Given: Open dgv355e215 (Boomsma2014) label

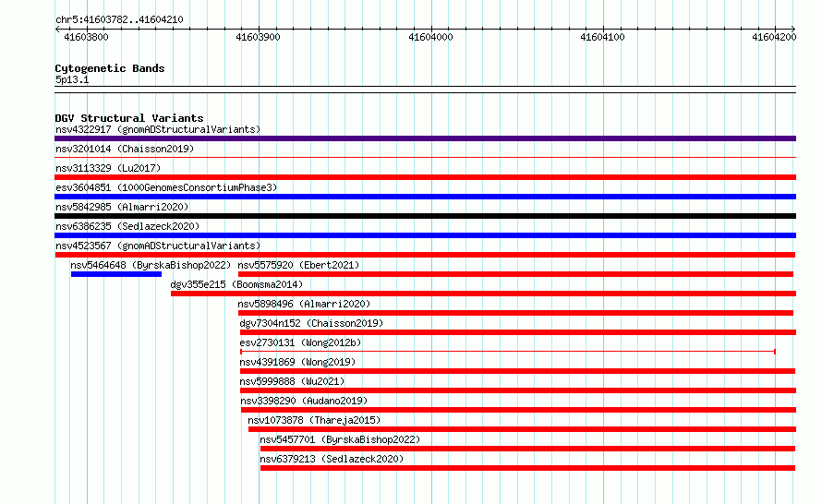Looking at the screenshot, I should click(237, 284).
